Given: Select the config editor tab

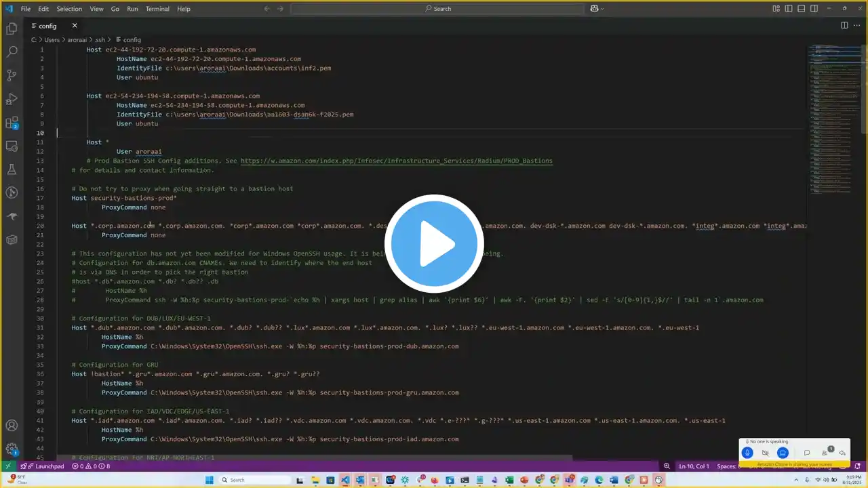Looking at the screenshot, I should (x=53, y=26).
